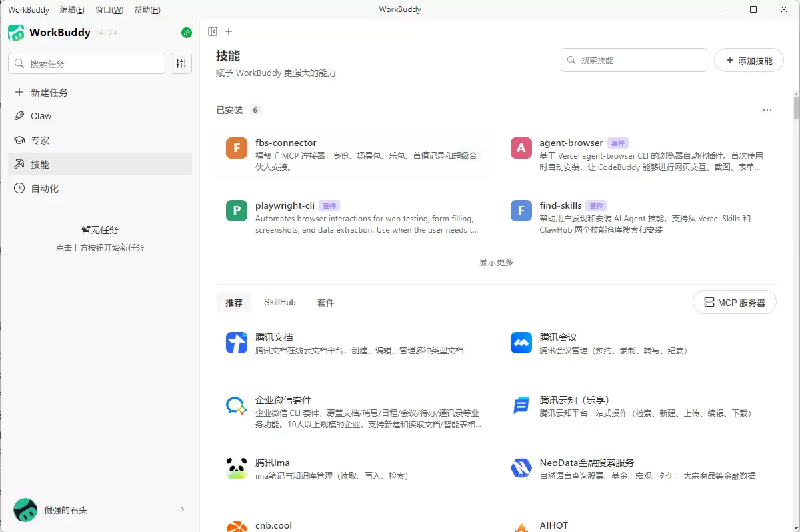The height and width of the screenshot is (532, 800).
Task: Click the 腾讯ima panda icon
Action: point(237,468)
